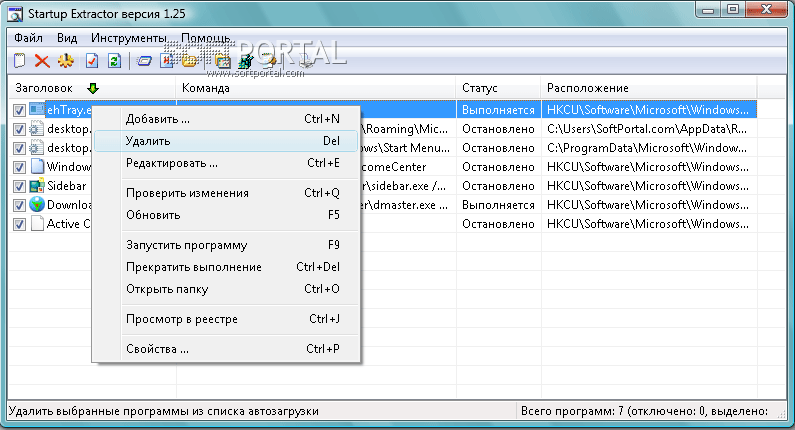795x430 pixels.
Task: Click C:\ProgramData\Microsoft location cell
Action: click(x=647, y=148)
